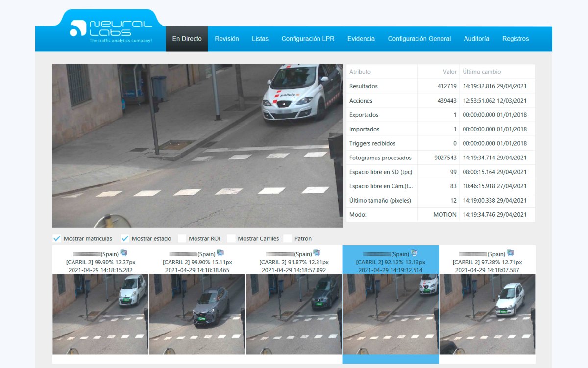Select the Fotogramas procesados row label
This screenshot has height=368, width=588.
pyautogui.click(x=380, y=158)
